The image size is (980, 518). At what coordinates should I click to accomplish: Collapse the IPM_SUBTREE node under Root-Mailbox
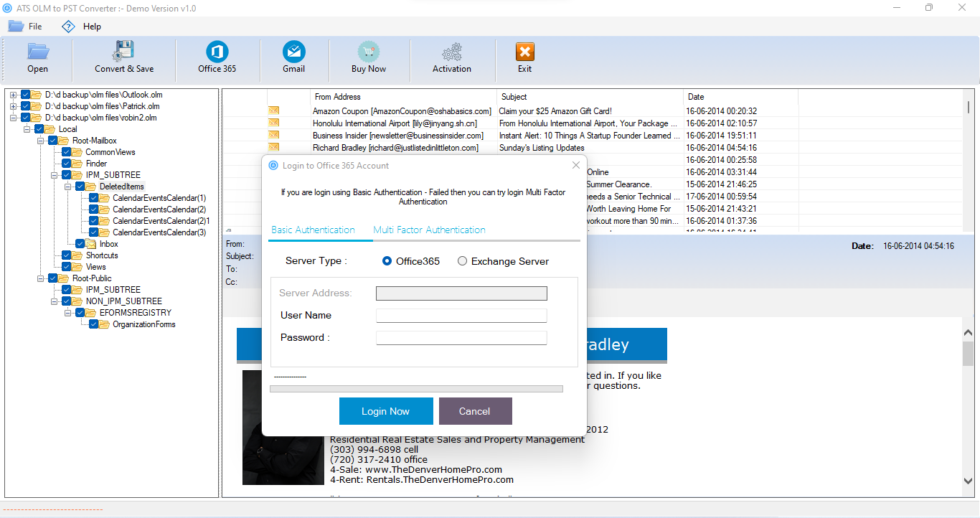tap(54, 175)
